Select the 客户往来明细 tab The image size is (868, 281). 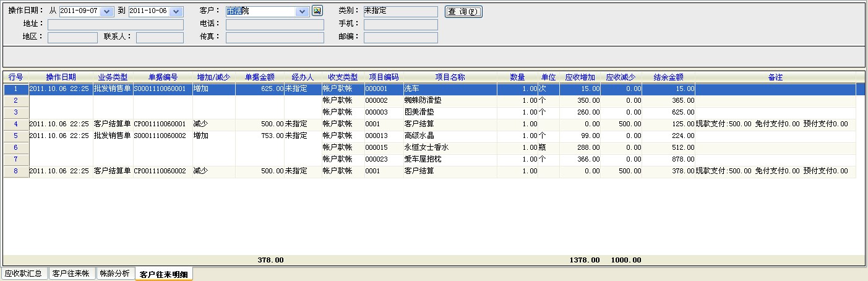(163, 274)
